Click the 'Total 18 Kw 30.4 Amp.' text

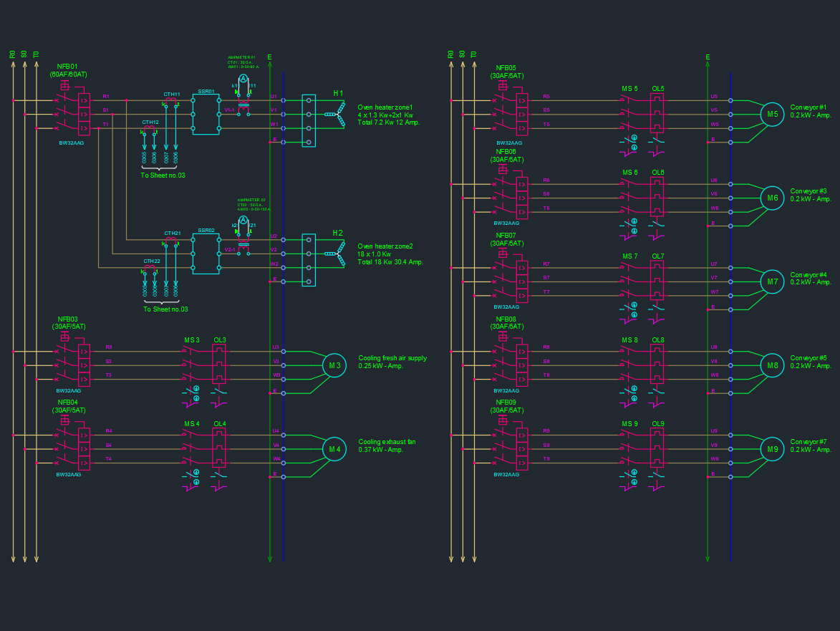pyautogui.click(x=390, y=262)
